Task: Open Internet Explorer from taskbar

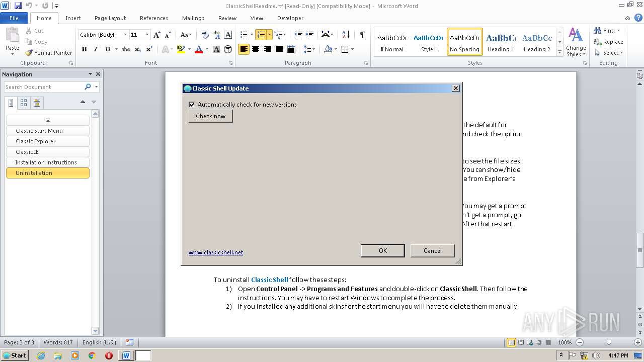Action: tap(41, 355)
